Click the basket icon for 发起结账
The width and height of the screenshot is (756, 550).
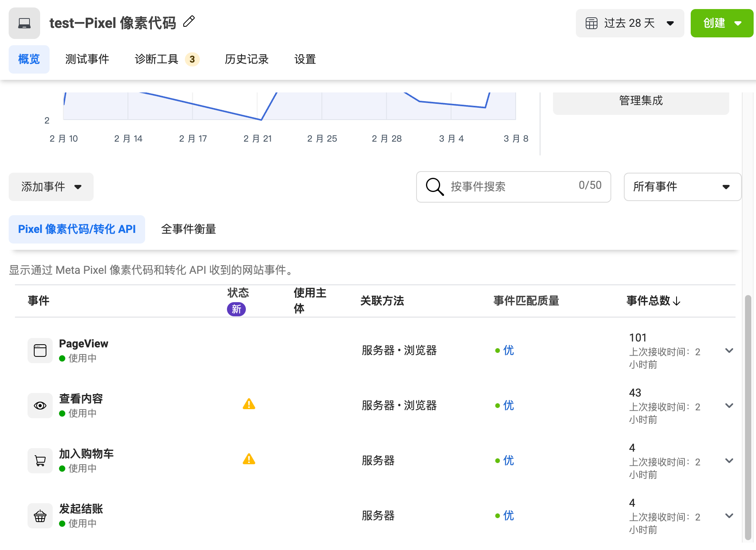coord(40,515)
